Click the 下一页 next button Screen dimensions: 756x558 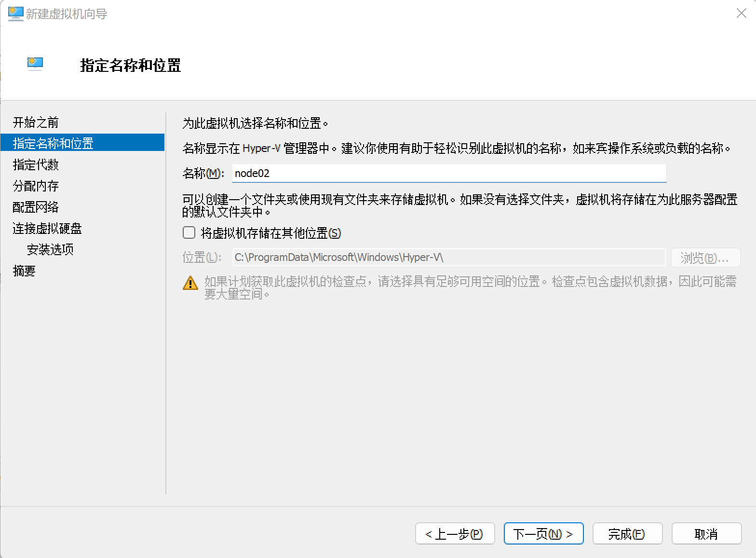click(543, 534)
